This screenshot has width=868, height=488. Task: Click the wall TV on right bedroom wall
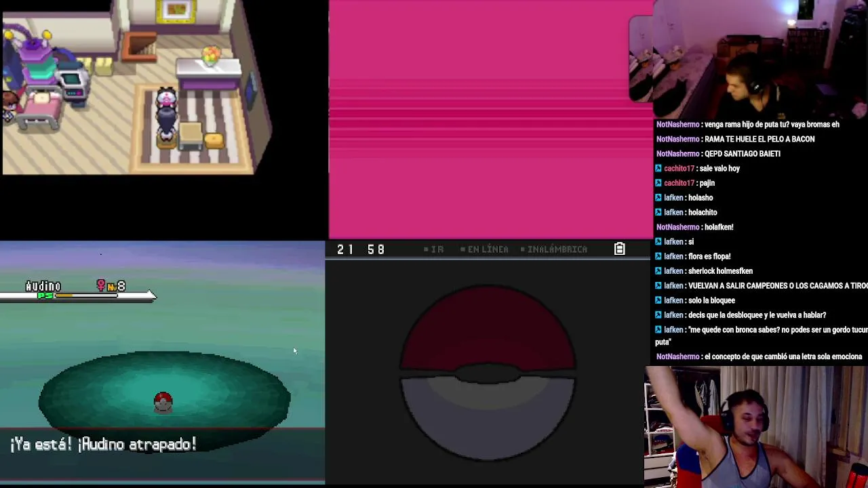pyautogui.click(x=252, y=91)
